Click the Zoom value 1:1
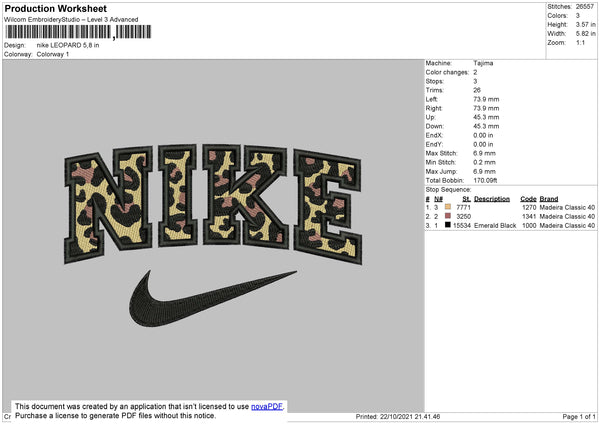The width and height of the screenshot is (600, 424). (580, 42)
